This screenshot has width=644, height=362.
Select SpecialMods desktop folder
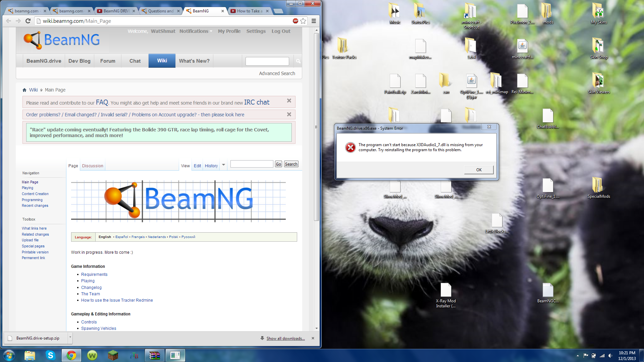point(599,188)
